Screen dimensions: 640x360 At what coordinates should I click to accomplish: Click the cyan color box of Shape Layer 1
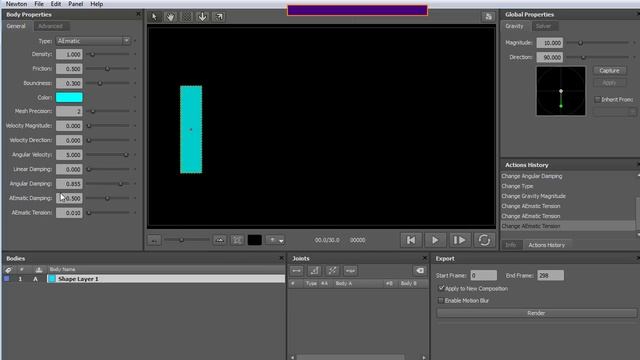52,279
